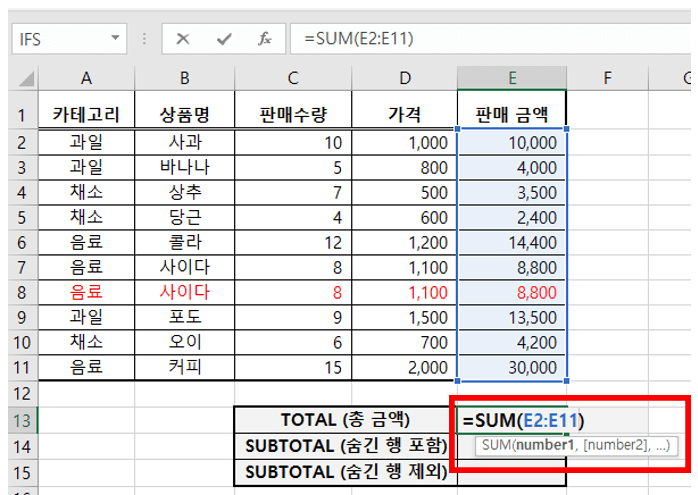This screenshot has width=698, height=495.
Task: Select sales amount cell 14,400
Action: [512, 243]
